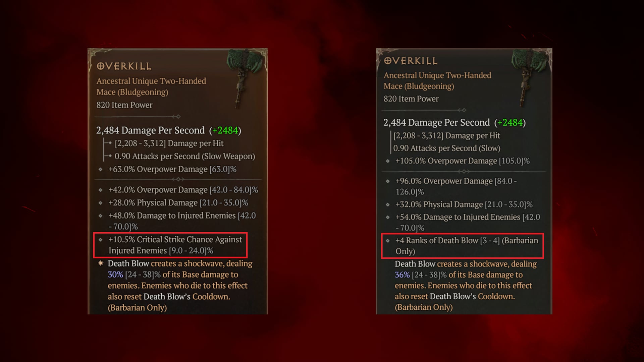The width and height of the screenshot is (644, 362).
Task: Select the right OVERKILL item title
Action: 411,61
